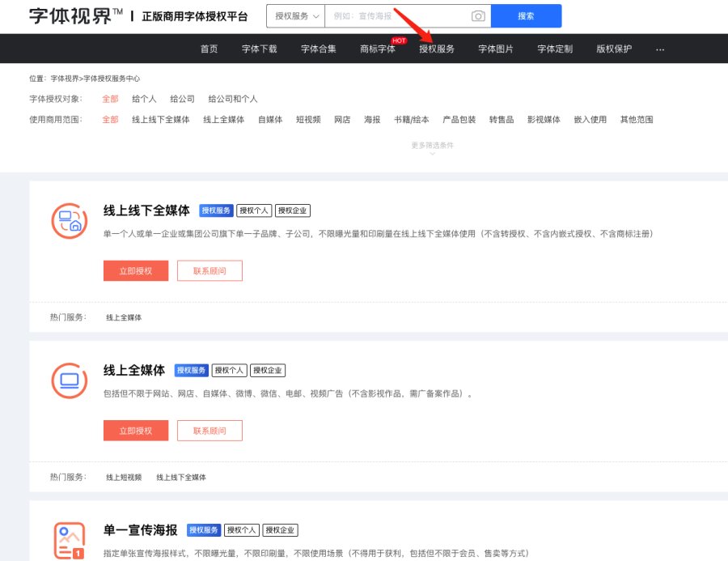The width and height of the screenshot is (728, 561).
Task: Open 字体下载 in the navigation bar
Action: [x=259, y=49]
